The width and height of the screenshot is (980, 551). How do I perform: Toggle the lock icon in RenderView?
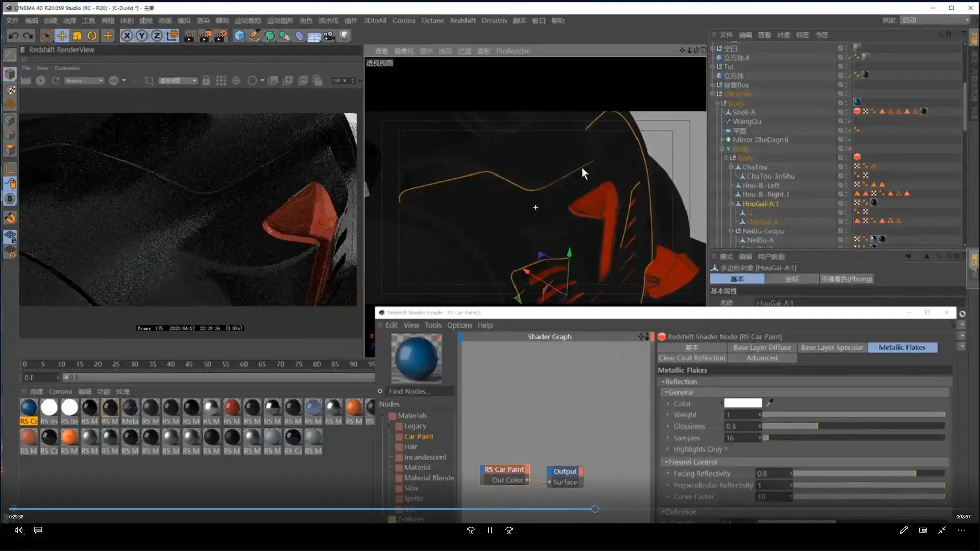[x=206, y=81]
